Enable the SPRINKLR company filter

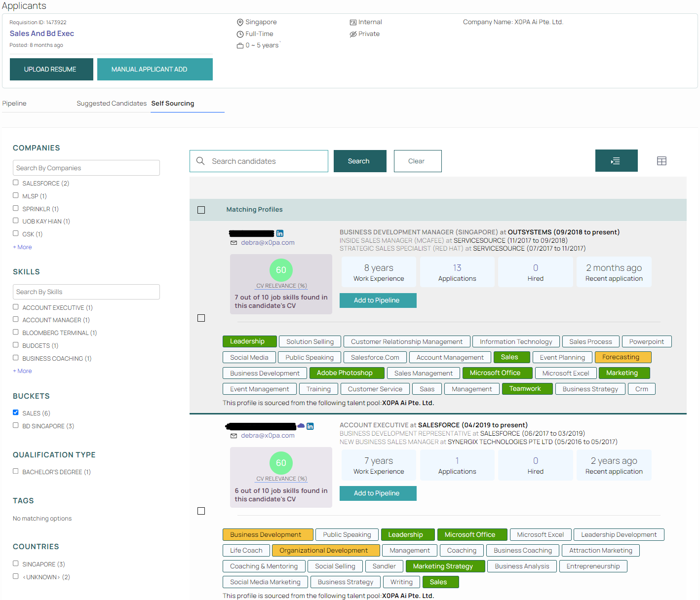[x=16, y=208]
